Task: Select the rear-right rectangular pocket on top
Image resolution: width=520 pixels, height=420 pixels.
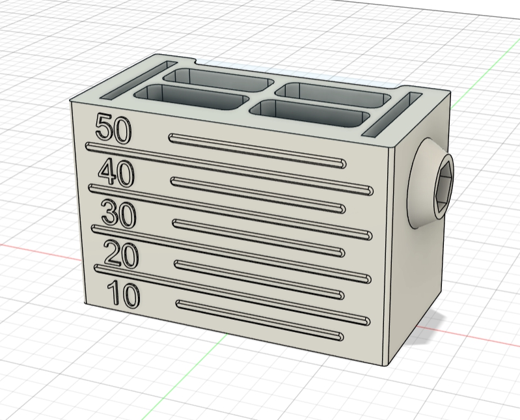Action: 333,95
